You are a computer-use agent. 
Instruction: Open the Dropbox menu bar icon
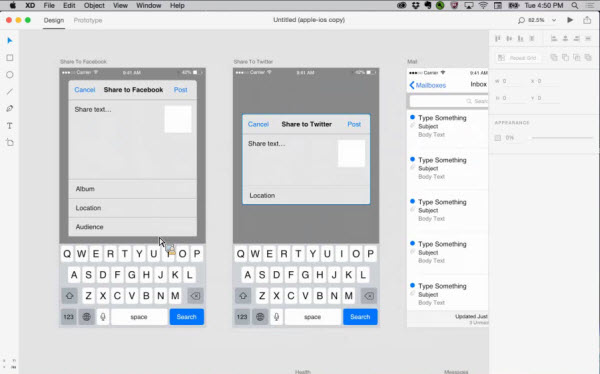click(416, 5)
